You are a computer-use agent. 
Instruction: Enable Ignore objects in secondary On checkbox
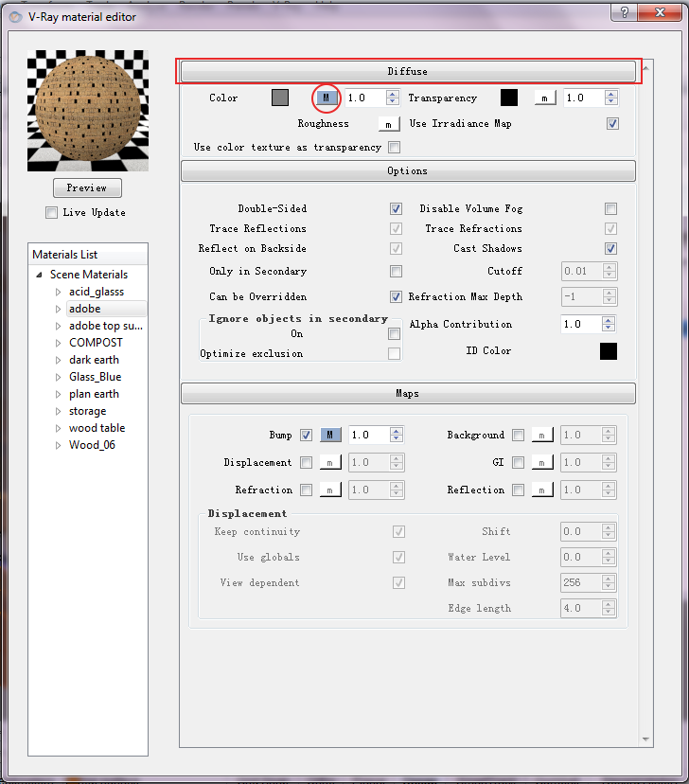click(395, 333)
